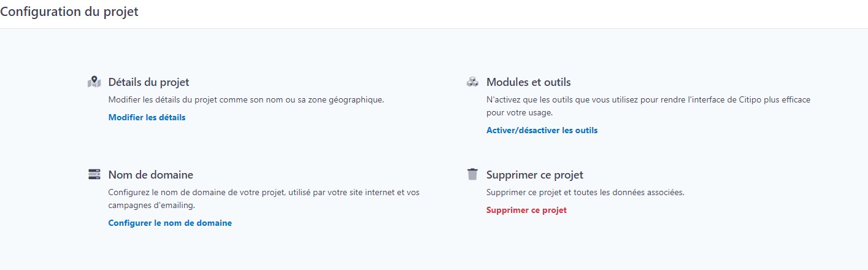The width and height of the screenshot is (868, 270).
Task: Click the dark Supprimer ce projet section heading
Action: [x=534, y=174]
